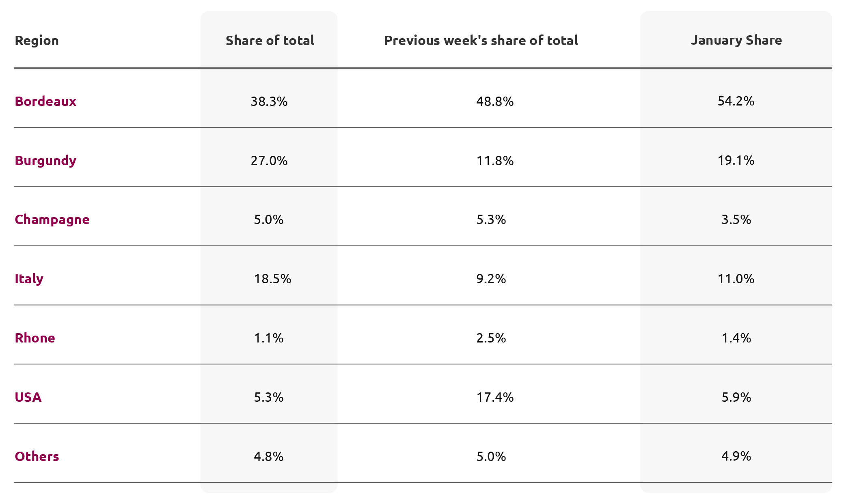Select the January Share column header
This screenshot has width=846, height=504.
[736, 40]
